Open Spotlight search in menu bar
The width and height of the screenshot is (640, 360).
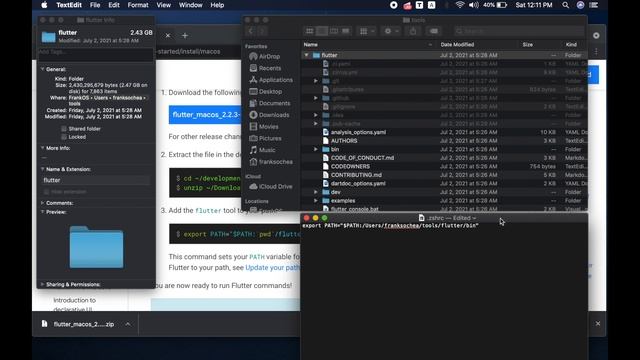(565, 5)
